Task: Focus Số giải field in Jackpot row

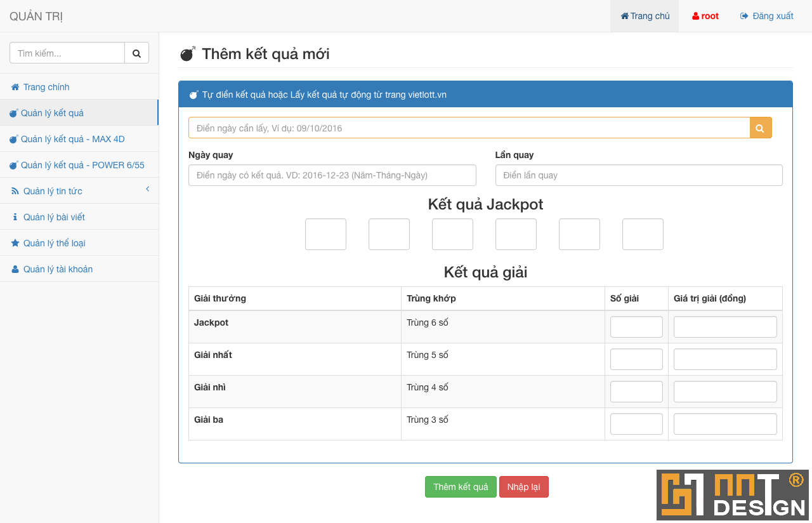Action: [x=636, y=327]
